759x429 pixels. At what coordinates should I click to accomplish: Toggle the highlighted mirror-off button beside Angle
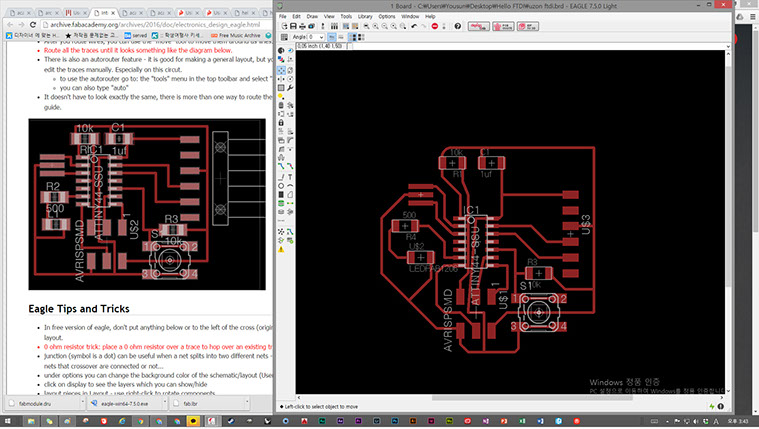pos(332,37)
